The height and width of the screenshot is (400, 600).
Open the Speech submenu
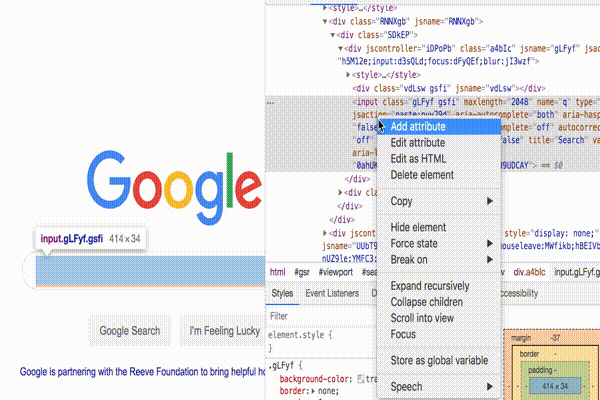point(439,387)
